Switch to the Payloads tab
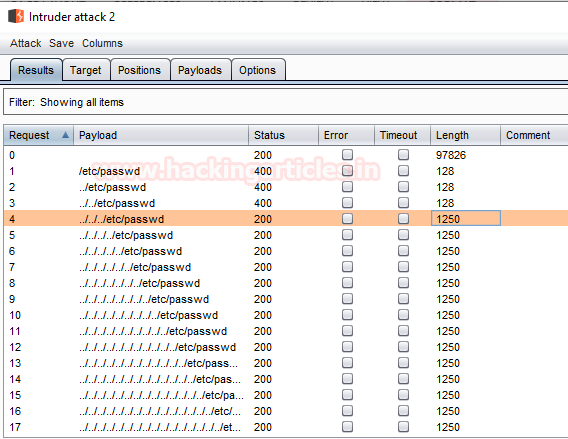Screen dimensions: 568x439 coord(200,70)
